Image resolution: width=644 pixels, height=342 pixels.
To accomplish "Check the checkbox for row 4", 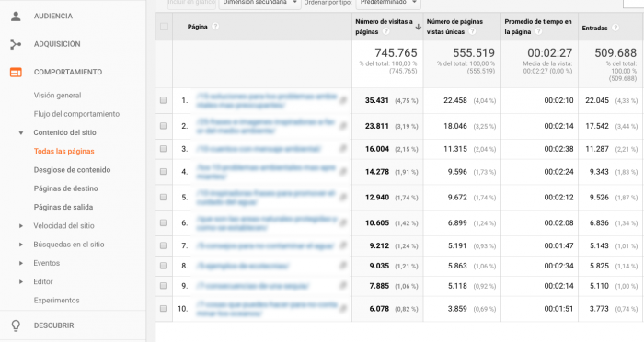I will coord(163,172).
